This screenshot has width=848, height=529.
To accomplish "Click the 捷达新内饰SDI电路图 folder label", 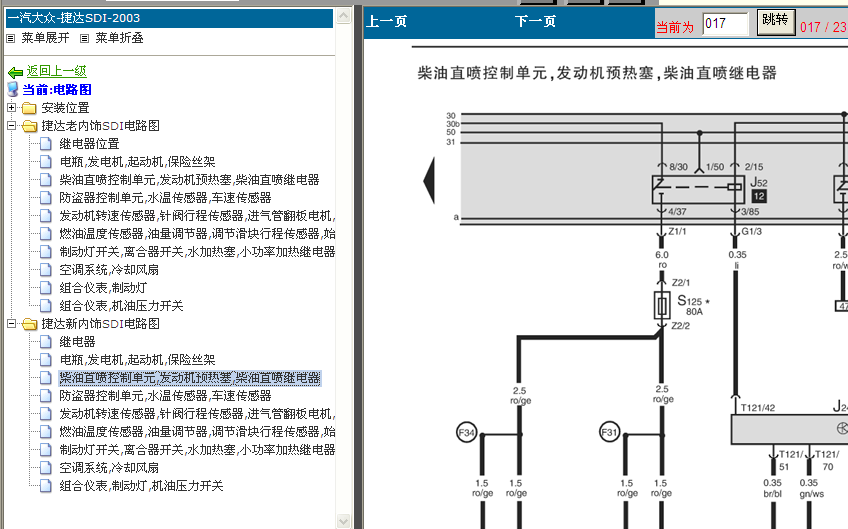I will [x=101, y=324].
